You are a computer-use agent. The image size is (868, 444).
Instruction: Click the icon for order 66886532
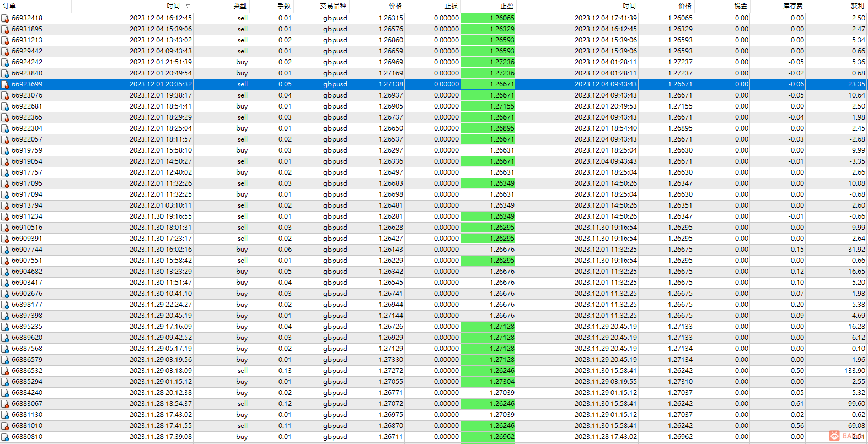(x=5, y=371)
